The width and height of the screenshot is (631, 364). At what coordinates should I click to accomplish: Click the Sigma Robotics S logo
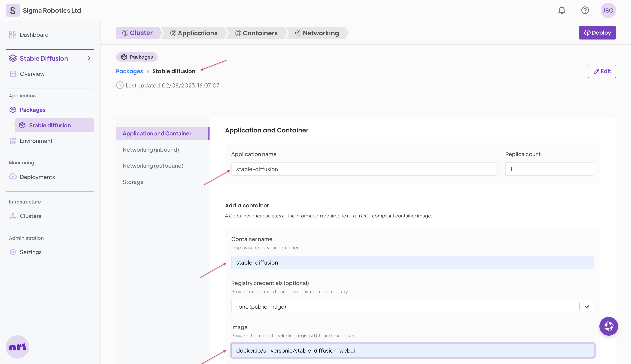[x=13, y=10]
